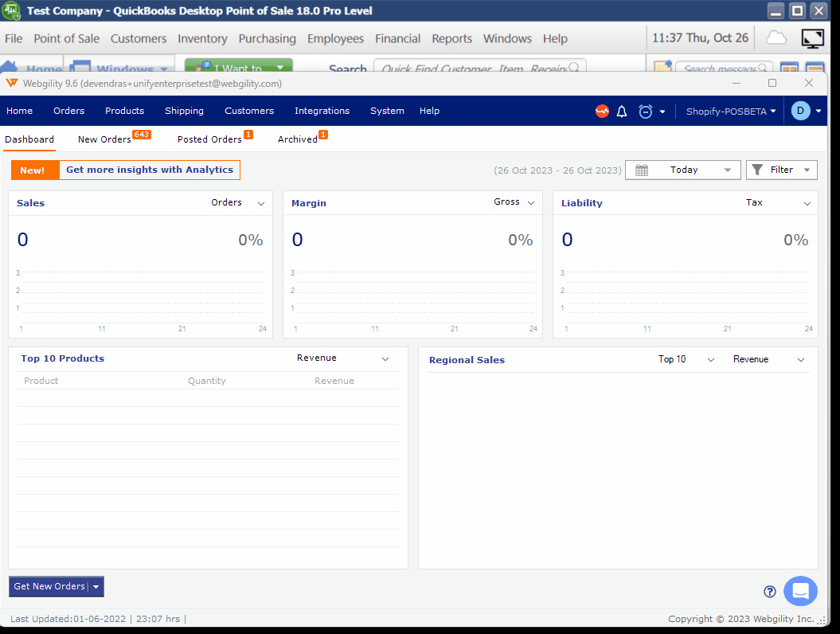The height and width of the screenshot is (634, 840).
Task: Click the Search messages field in QuickBooks
Action: pos(725,66)
